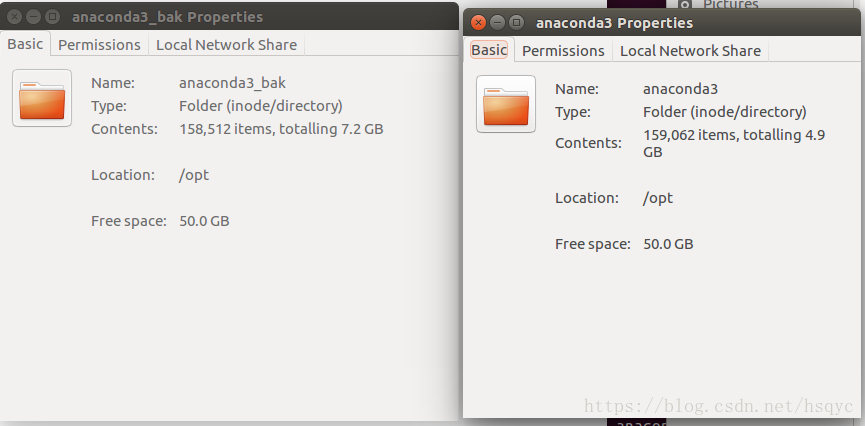Minimize the anaconda3 Properties window
The width and height of the screenshot is (865, 426).
498,23
